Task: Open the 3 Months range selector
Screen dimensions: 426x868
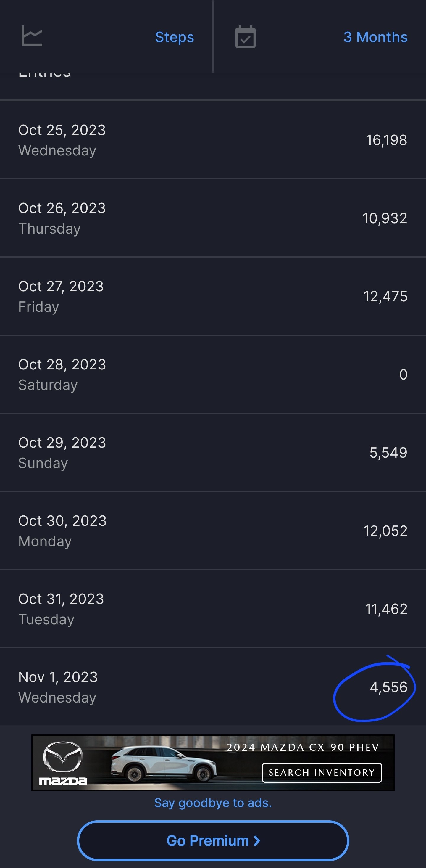Action: pyautogui.click(x=375, y=37)
